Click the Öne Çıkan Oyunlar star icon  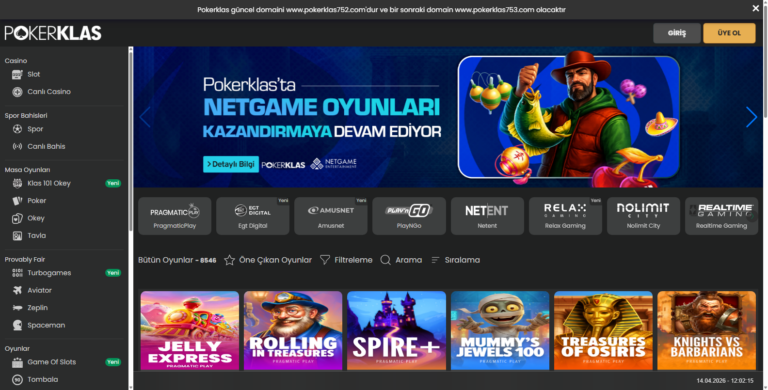(x=229, y=260)
